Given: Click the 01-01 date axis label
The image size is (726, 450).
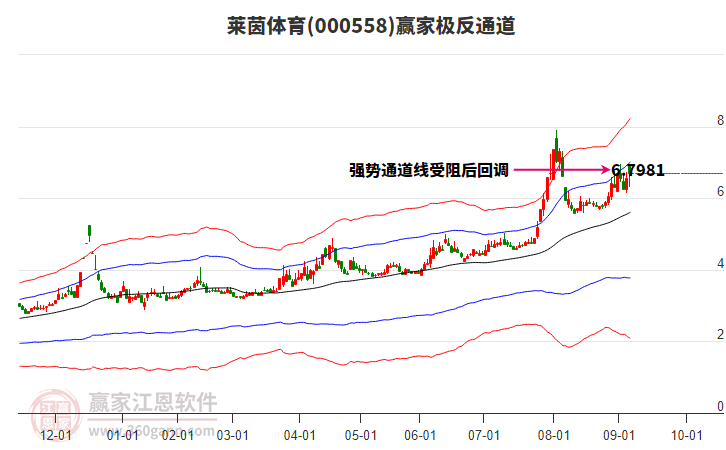Looking at the screenshot, I should pos(122,435).
